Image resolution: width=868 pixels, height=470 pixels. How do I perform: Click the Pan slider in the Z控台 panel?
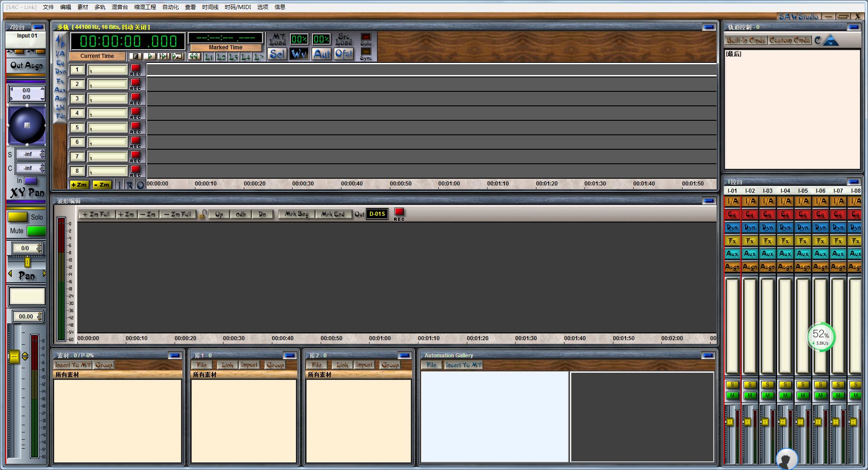[27, 261]
